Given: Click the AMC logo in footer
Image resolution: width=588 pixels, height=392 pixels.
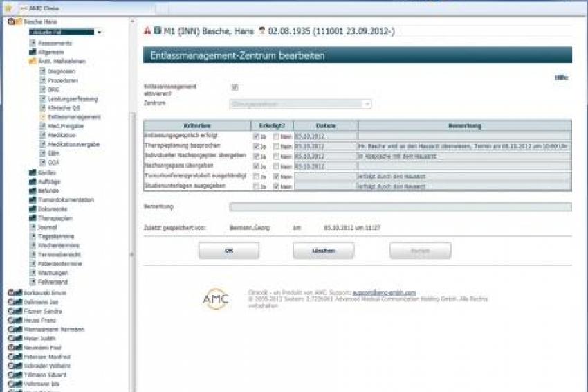Looking at the screenshot, I should coord(214,299).
